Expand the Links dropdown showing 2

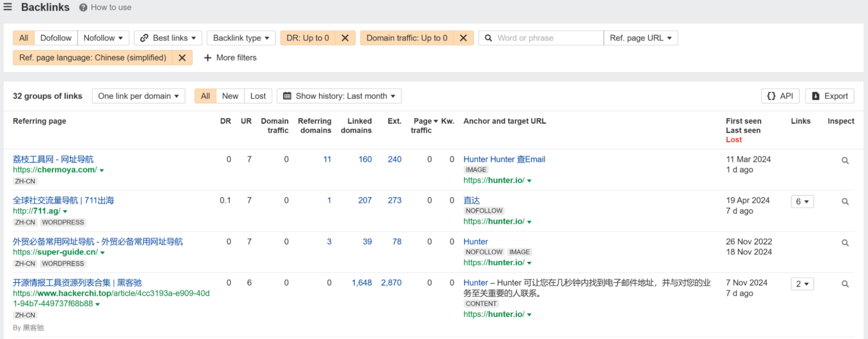click(802, 284)
